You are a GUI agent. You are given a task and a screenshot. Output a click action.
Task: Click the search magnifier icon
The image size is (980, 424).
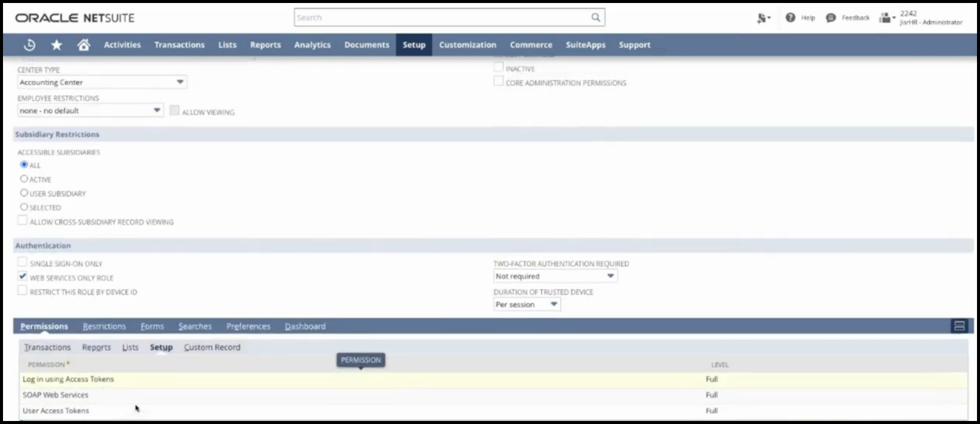[595, 17]
